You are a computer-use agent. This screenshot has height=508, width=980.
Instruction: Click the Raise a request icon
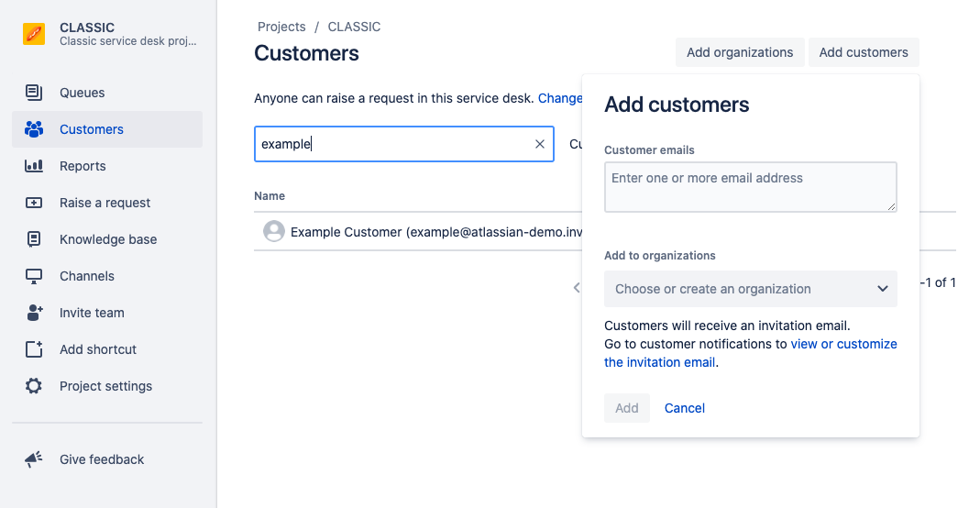[x=34, y=203]
